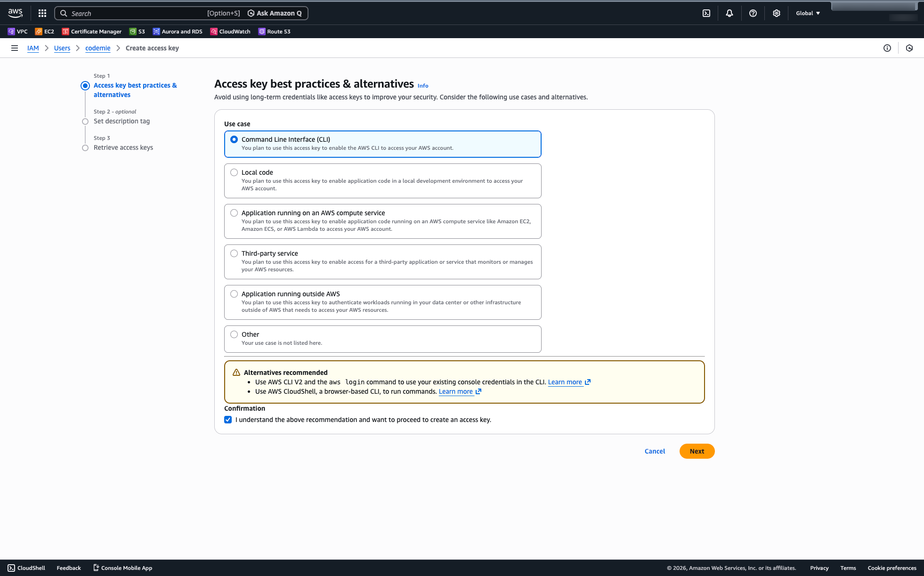Select the Application running outside AWS option

234,294
